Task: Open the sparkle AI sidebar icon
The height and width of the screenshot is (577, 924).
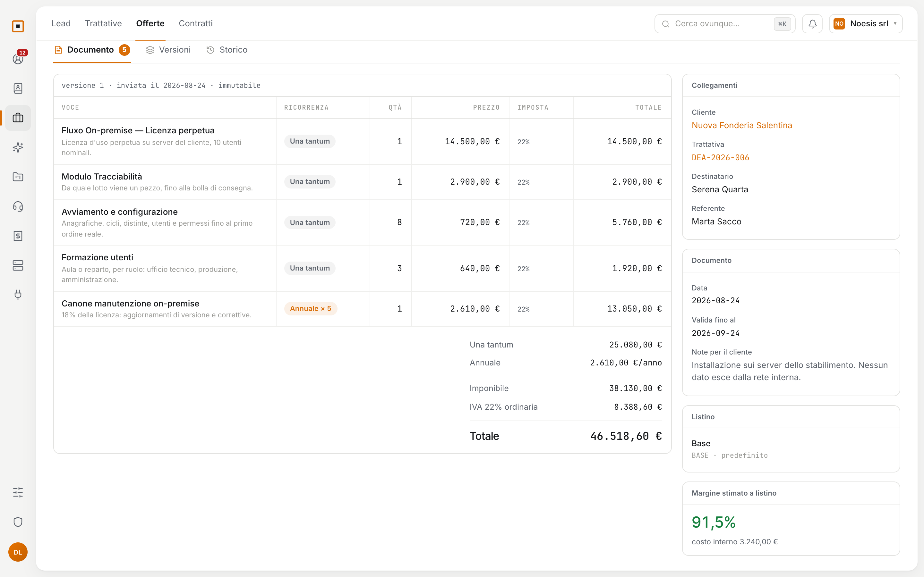Action: point(18,147)
